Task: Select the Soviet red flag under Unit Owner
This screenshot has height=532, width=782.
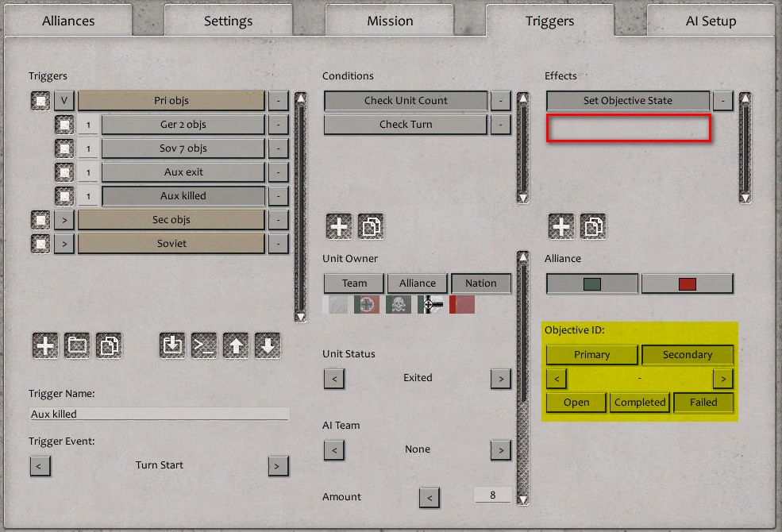Action: (461, 303)
